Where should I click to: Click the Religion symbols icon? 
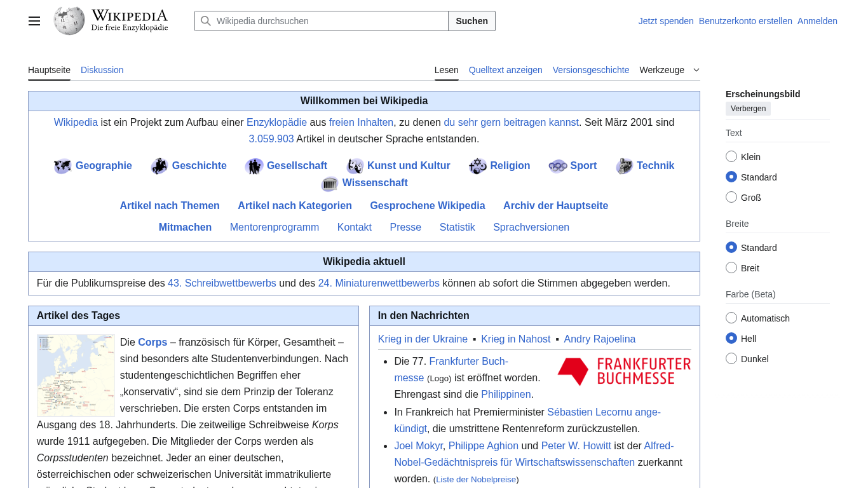click(478, 166)
